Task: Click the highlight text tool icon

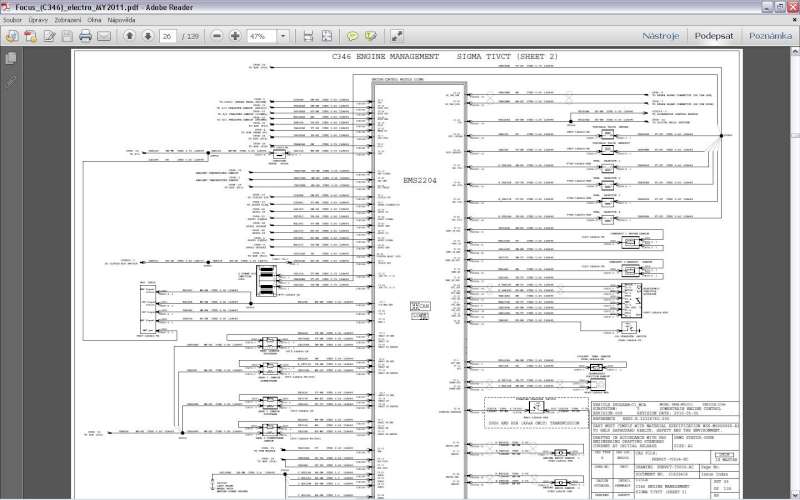Action: tap(371, 36)
